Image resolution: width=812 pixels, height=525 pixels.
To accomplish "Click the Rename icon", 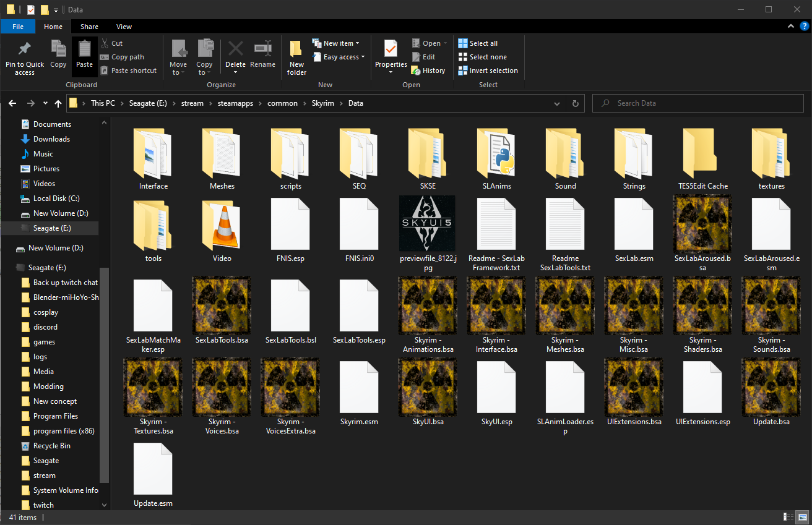I will pyautogui.click(x=262, y=48).
